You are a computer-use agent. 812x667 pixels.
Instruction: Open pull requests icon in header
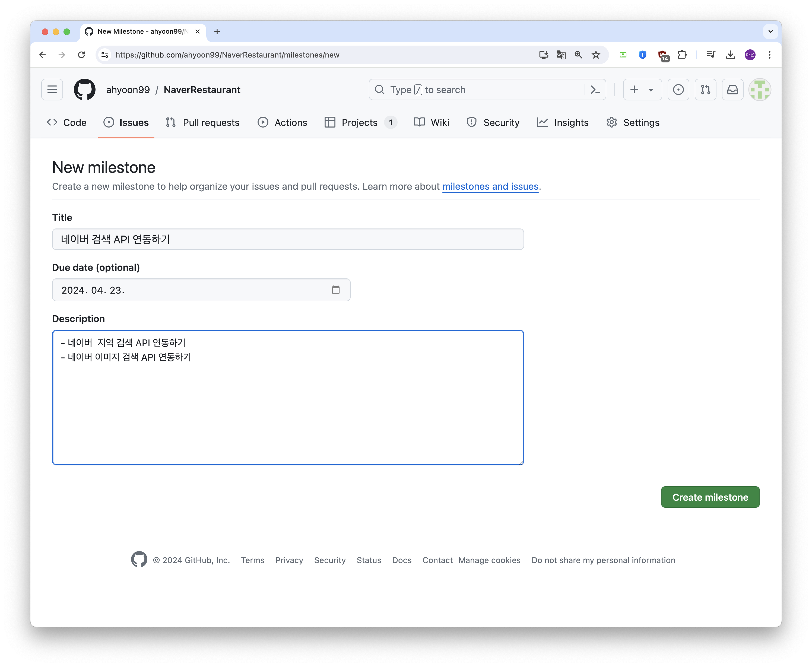click(x=705, y=90)
